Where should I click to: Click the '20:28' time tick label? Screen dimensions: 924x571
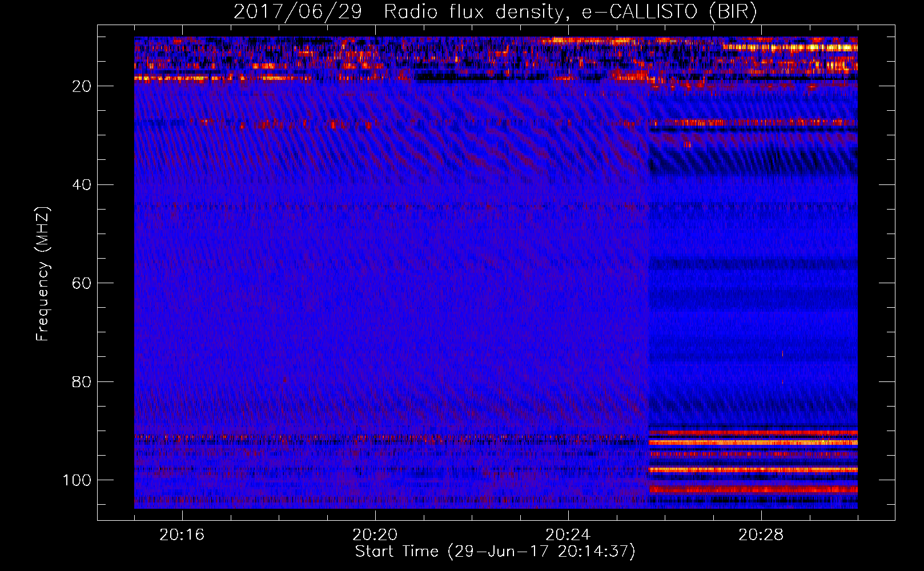pyautogui.click(x=761, y=534)
